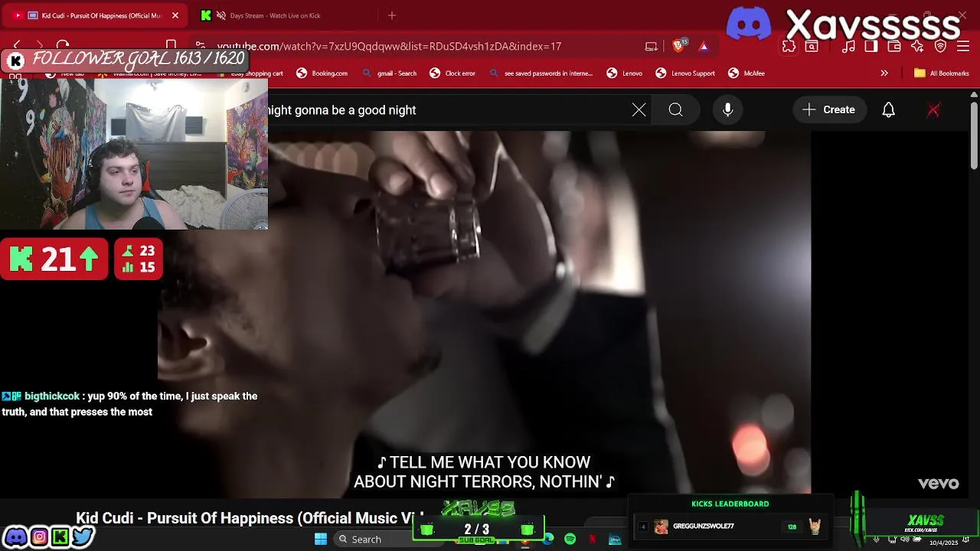Open the Brave Wallet icon

[x=894, y=47]
